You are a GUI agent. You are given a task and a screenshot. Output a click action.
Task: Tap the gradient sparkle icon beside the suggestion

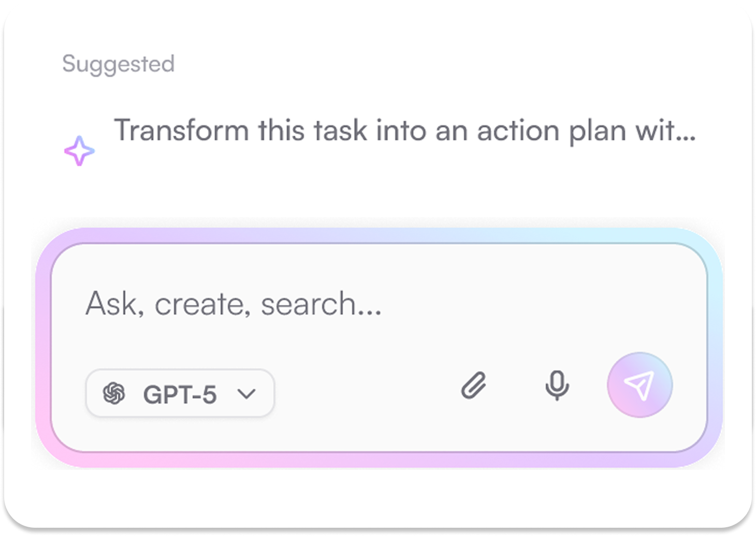(80, 151)
